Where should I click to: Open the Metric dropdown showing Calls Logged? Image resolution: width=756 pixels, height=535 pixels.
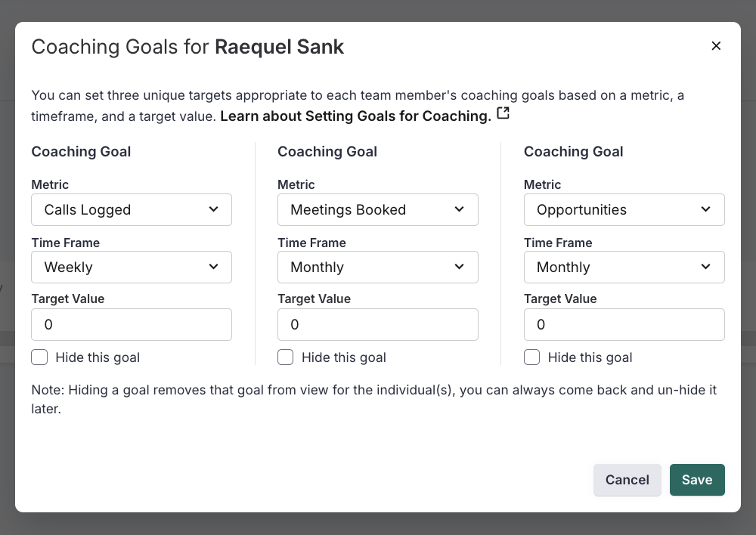tap(132, 209)
